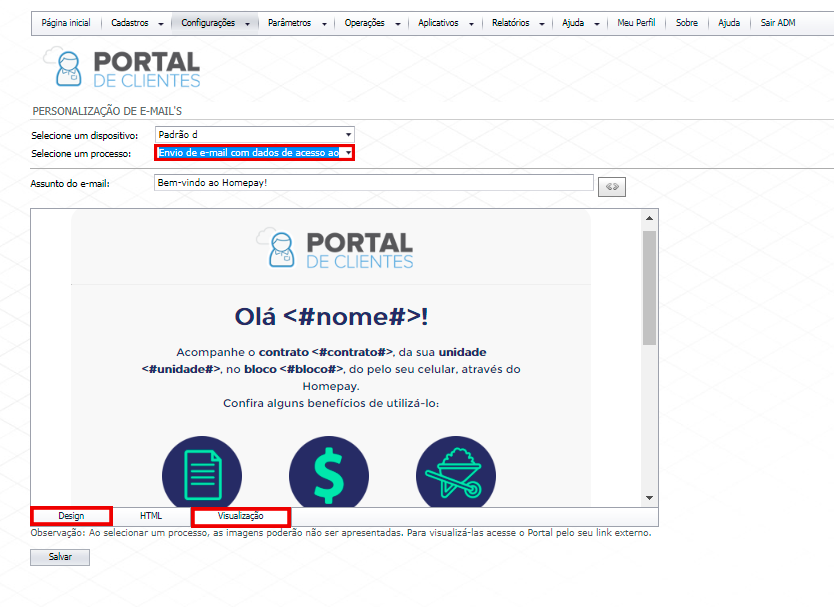834x607 pixels.
Task: Expand the Parâmetros menu
Action: pos(297,23)
